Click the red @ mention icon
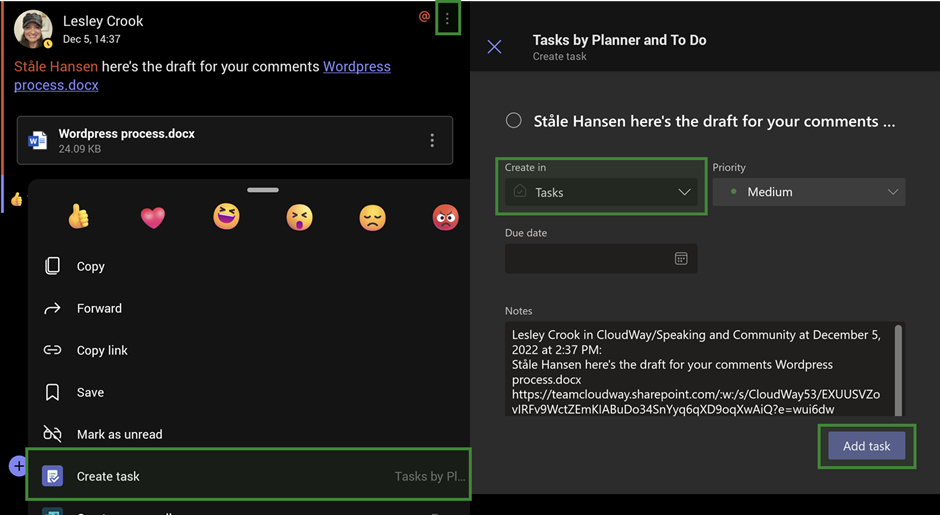 (424, 17)
